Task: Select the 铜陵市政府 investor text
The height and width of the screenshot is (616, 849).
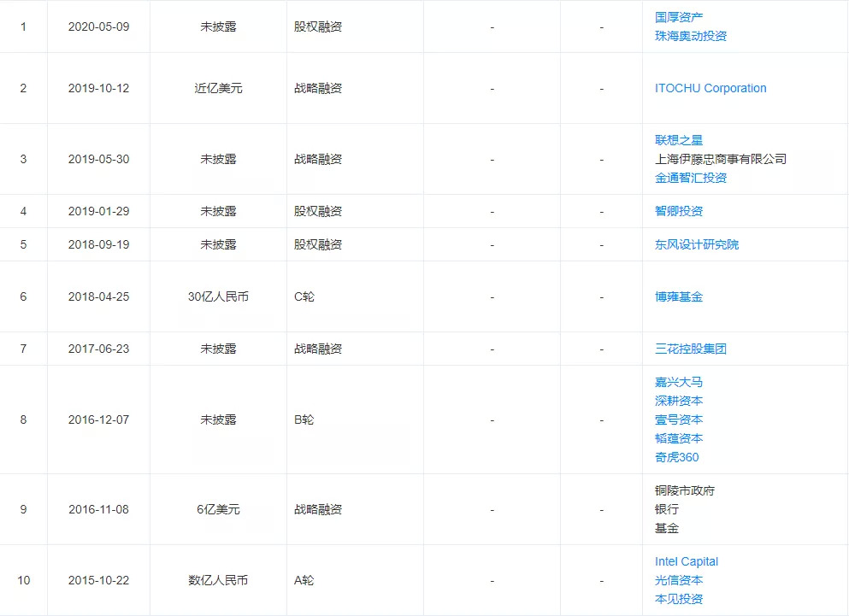Action: pos(684,491)
